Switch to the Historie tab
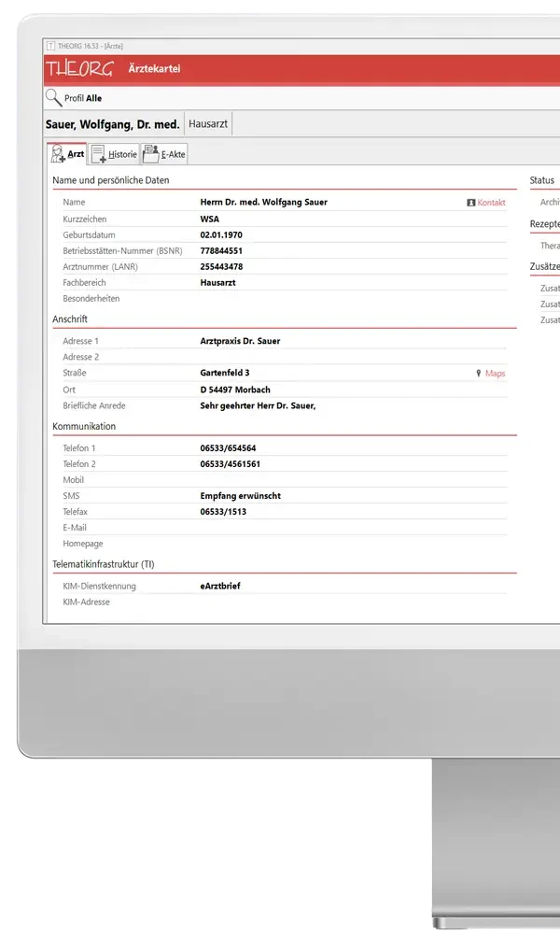 (x=122, y=155)
